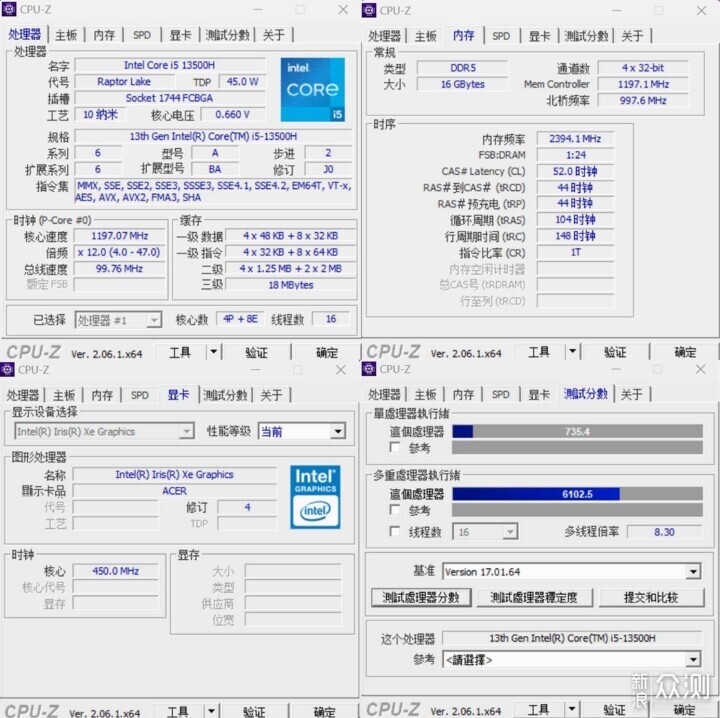Click the CPU-Z title icon of the memory window
Viewport: 720px width, 718px height.
[x=369, y=10]
